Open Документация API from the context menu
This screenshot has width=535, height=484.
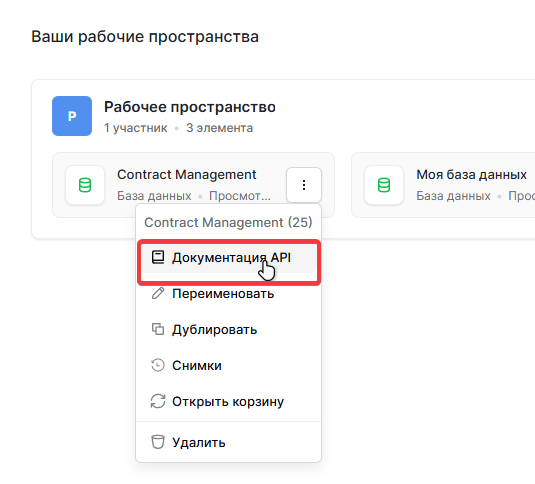[x=228, y=258]
